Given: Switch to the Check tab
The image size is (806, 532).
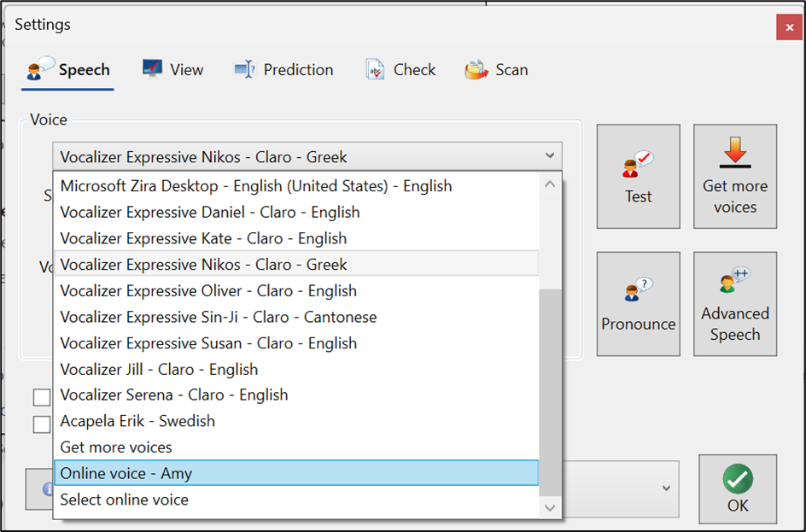Looking at the screenshot, I should point(400,70).
